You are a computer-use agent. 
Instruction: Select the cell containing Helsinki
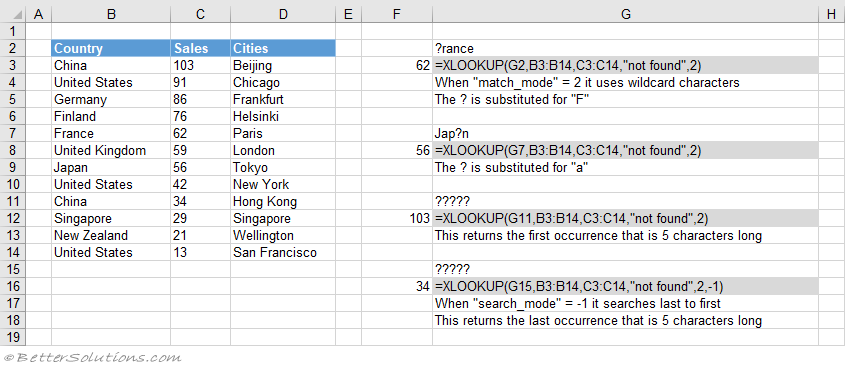coord(283,116)
